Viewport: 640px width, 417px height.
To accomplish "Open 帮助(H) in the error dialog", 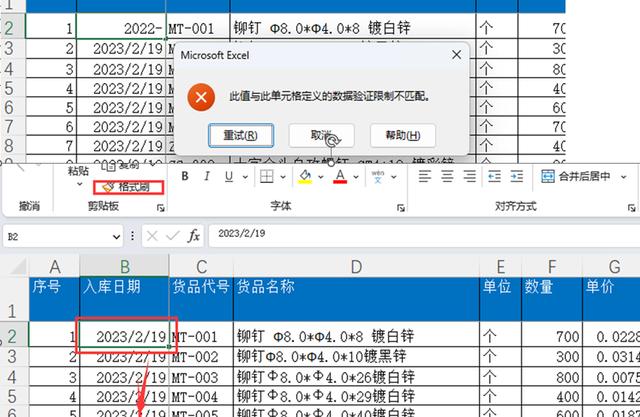I will (403, 135).
